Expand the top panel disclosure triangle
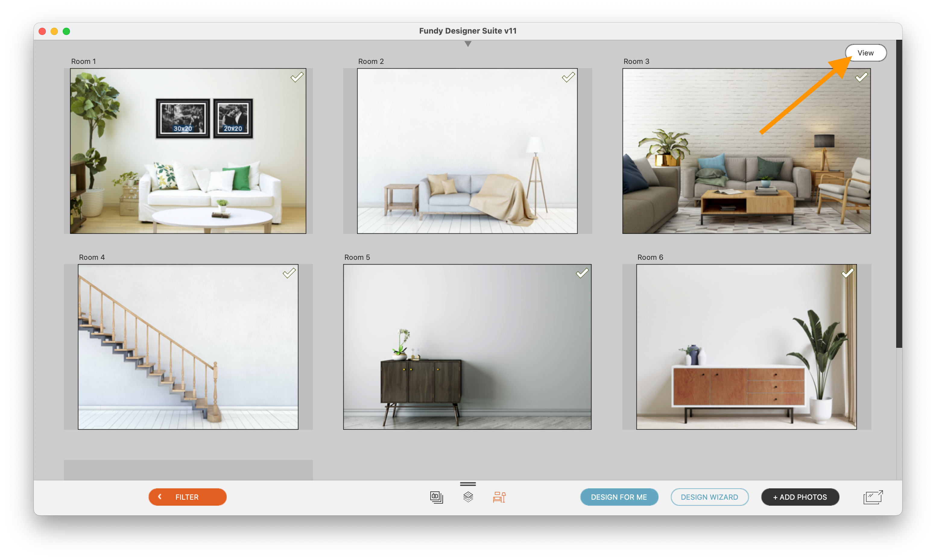Screen dimensions: 936x560 coord(468,44)
